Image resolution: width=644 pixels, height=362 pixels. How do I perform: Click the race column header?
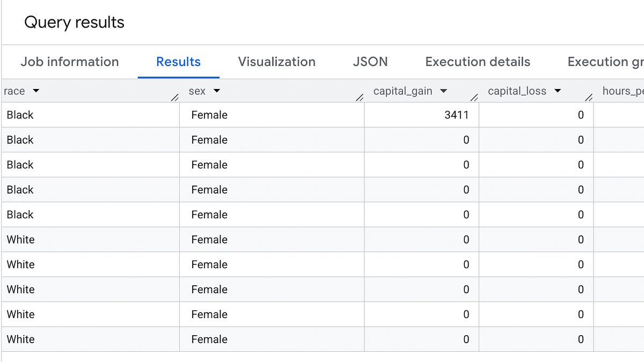[x=13, y=91]
